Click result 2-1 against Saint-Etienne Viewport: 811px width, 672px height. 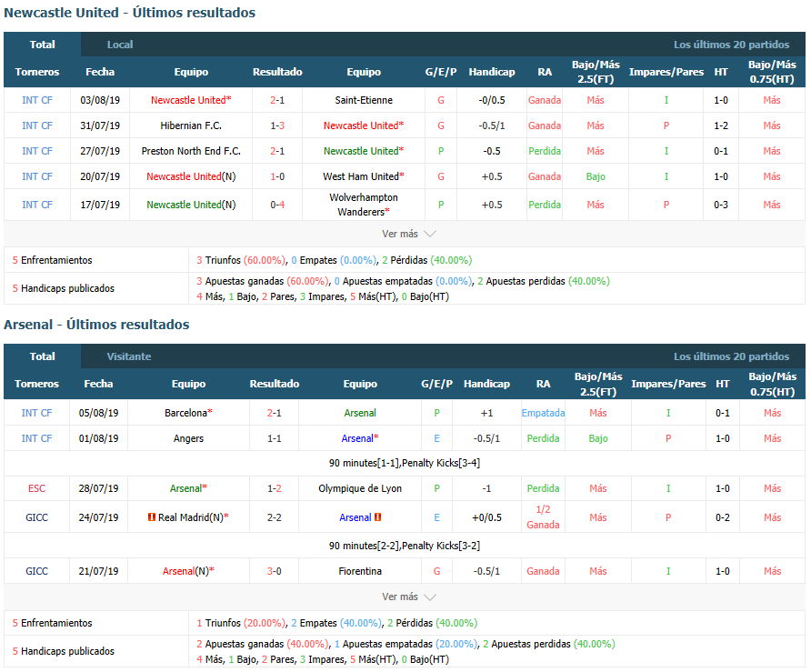(277, 100)
